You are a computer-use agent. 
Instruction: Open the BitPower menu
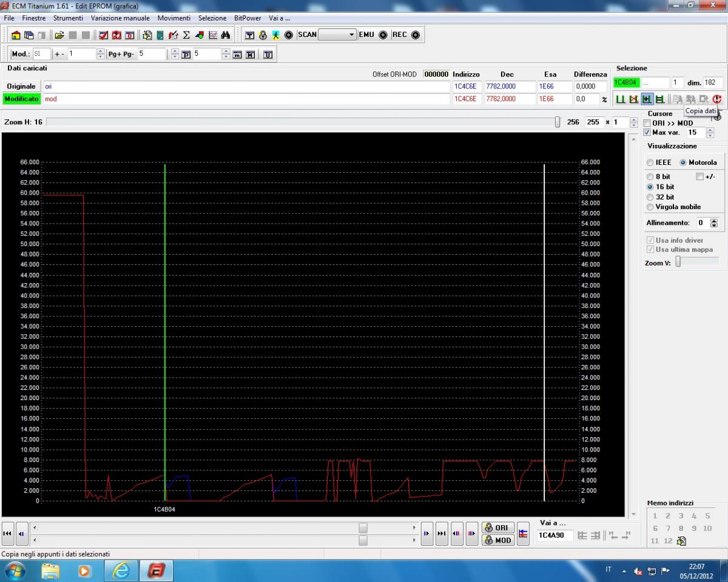(248, 18)
